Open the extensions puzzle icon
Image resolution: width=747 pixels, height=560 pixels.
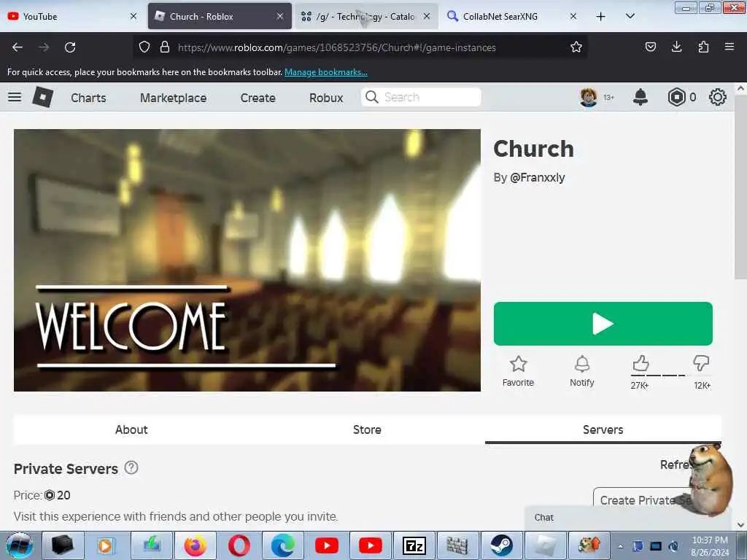pyautogui.click(x=703, y=47)
